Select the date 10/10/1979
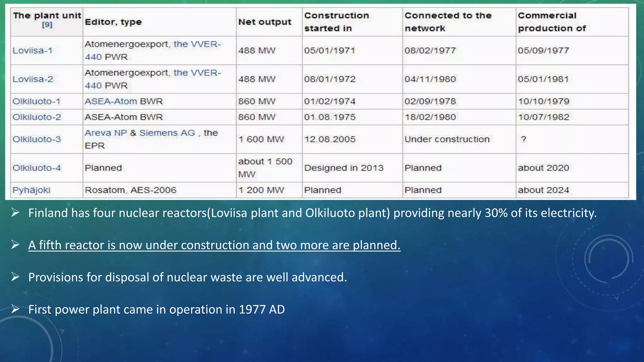The width and height of the screenshot is (644, 362). (x=543, y=101)
